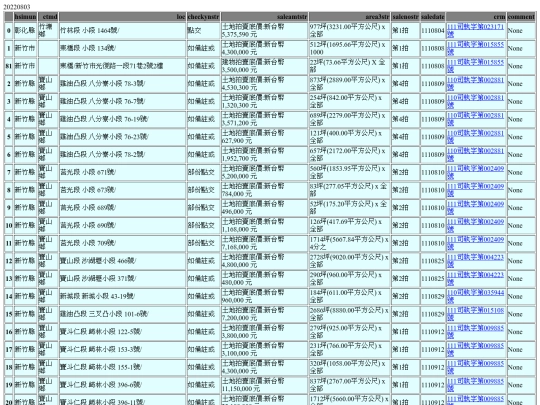Select the area cell with 9020.00 square meters
This screenshot has height=405, width=540.
coord(349,261)
